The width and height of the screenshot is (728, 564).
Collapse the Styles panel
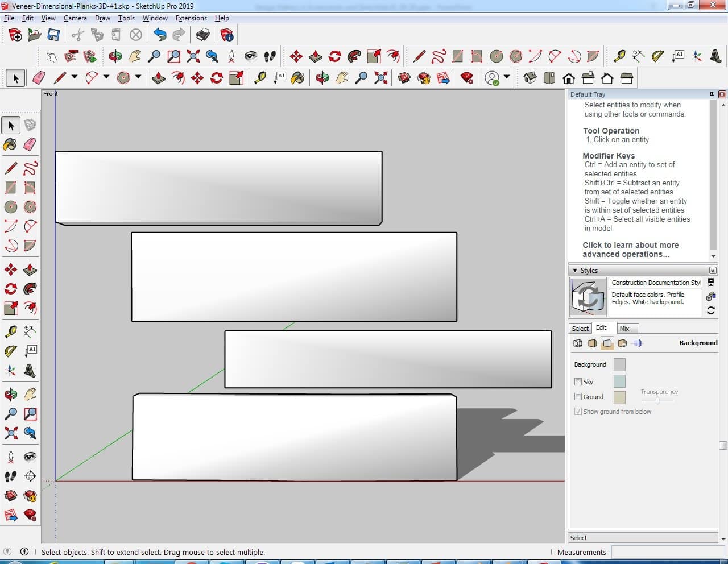pyautogui.click(x=575, y=271)
